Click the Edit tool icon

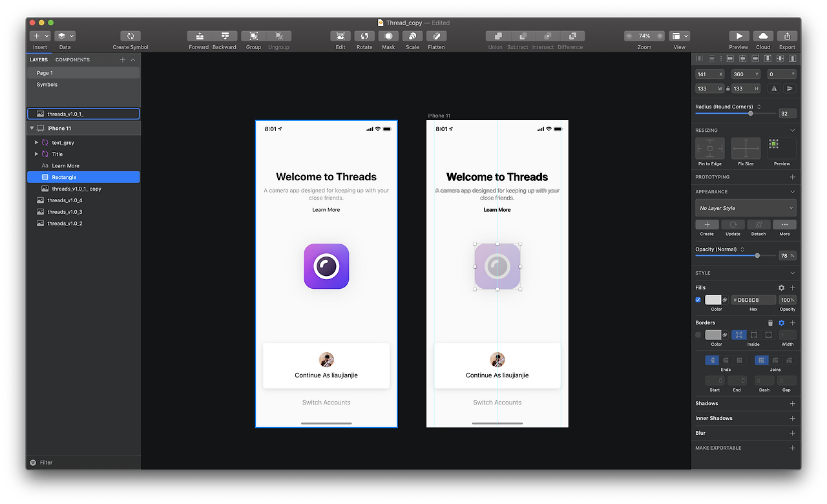point(340,36)
